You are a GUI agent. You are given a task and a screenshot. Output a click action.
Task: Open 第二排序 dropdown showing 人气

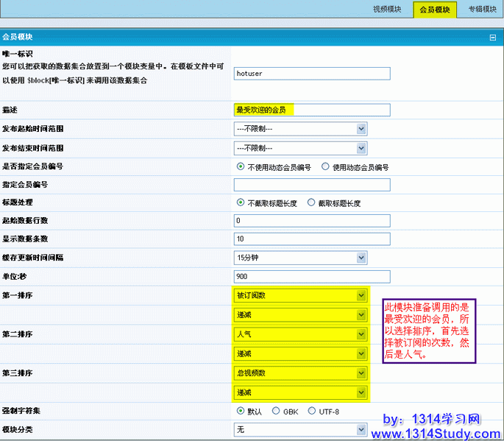click(299, 334)
